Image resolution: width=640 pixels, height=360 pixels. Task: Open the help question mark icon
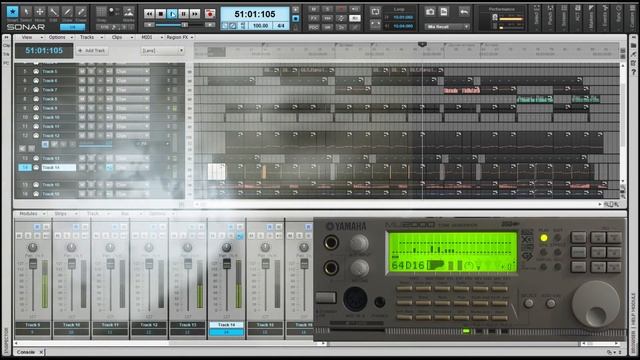pos(633,72)
